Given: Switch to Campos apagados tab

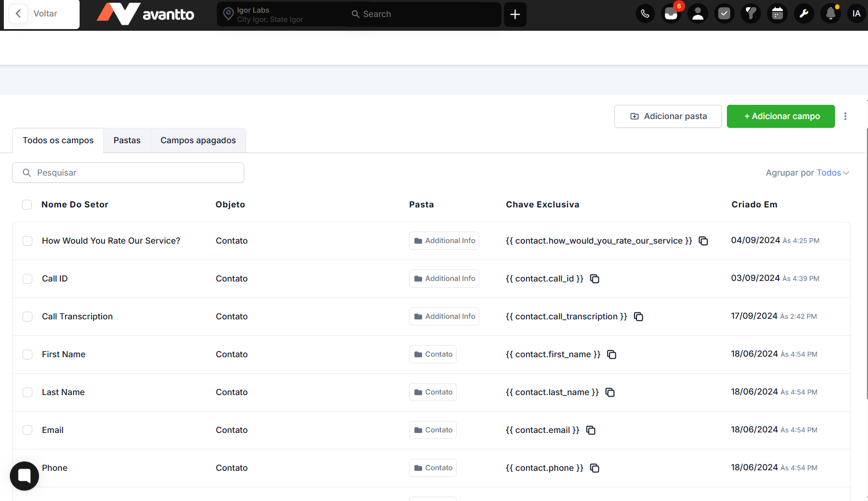Looking at the screenshot, I should pyautogui.click(x=198, y=140).
